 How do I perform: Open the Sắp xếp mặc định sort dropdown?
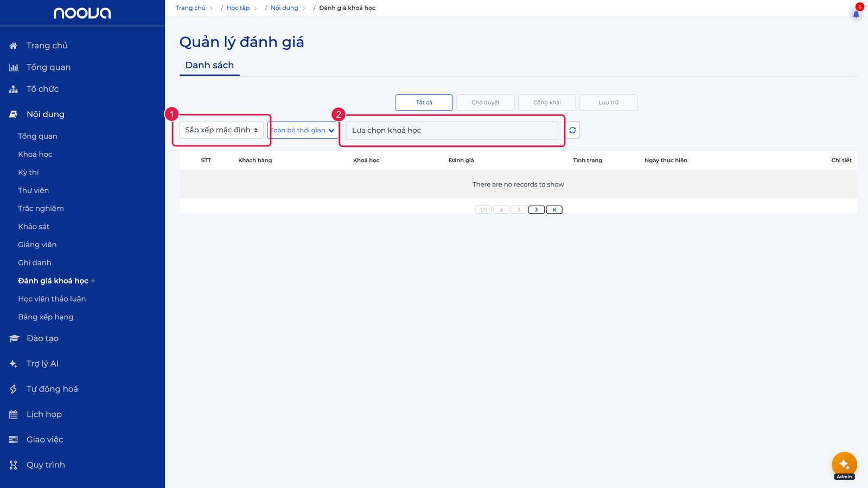[x=221, y=130]
